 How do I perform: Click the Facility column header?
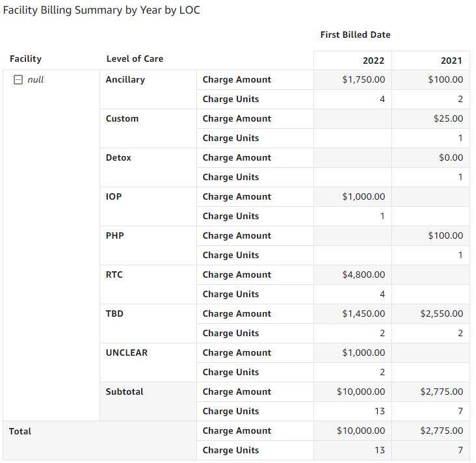coord(25,59)
